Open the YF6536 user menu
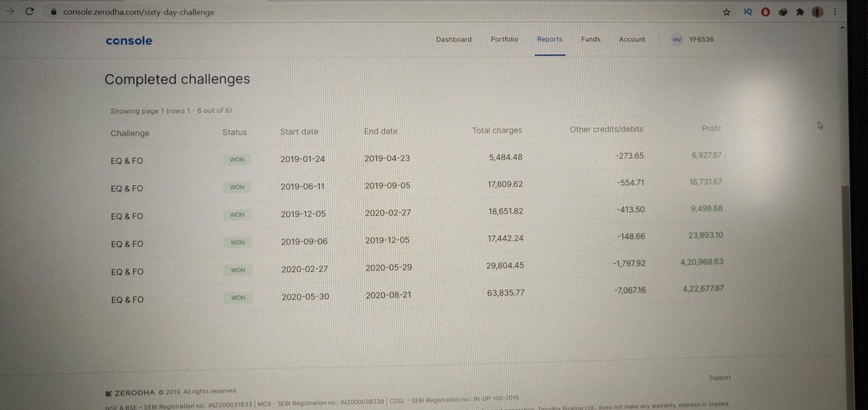This screenshot has height=410, width=868. pos(702,39)
